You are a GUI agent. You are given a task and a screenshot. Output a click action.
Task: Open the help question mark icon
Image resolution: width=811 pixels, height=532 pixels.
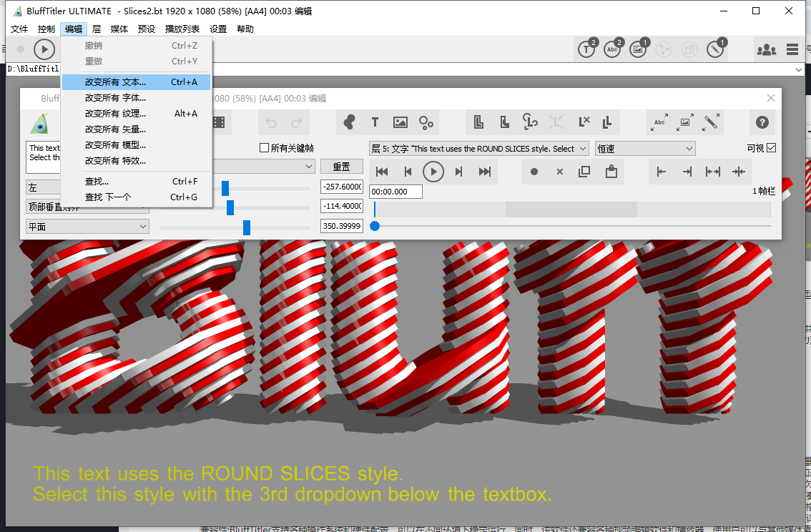tap(762, 122)
